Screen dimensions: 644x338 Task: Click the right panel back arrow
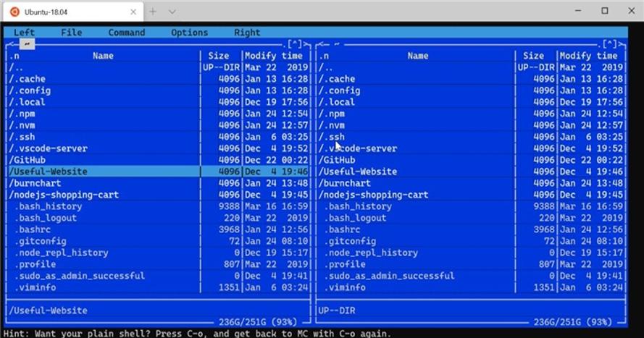[322, 44]
